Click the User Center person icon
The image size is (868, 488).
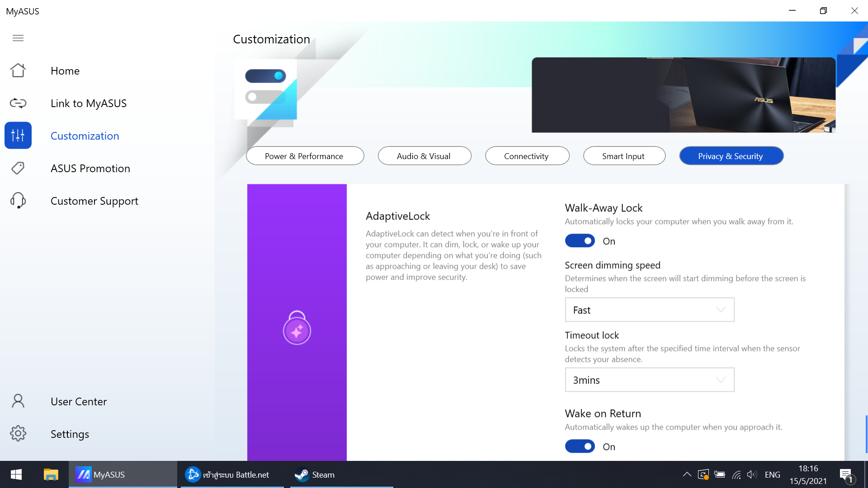point(18,401)
